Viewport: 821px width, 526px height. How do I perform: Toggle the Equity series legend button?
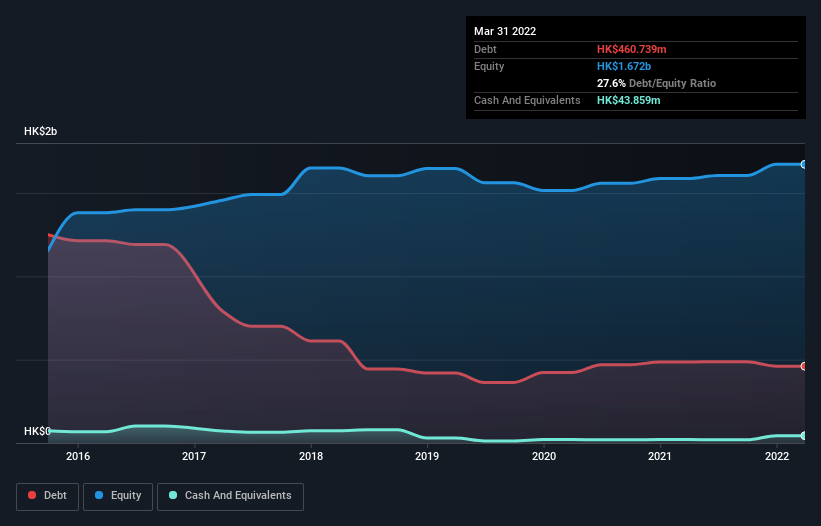point(118,496)
